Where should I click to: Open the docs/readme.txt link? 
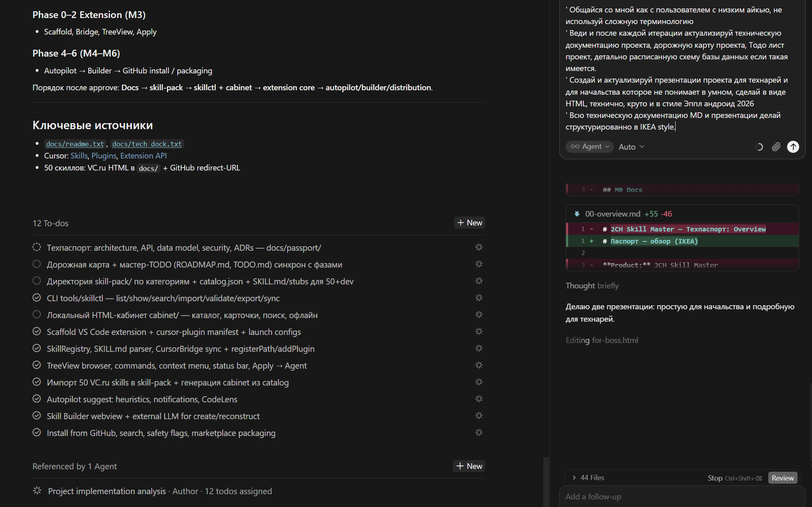pos(75,144)
